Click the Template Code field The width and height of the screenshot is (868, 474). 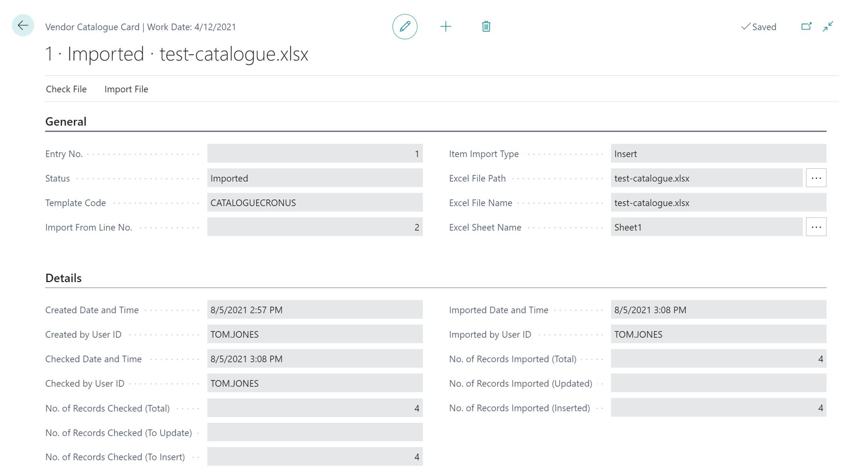pyautogui.click(x=314, y=202)
